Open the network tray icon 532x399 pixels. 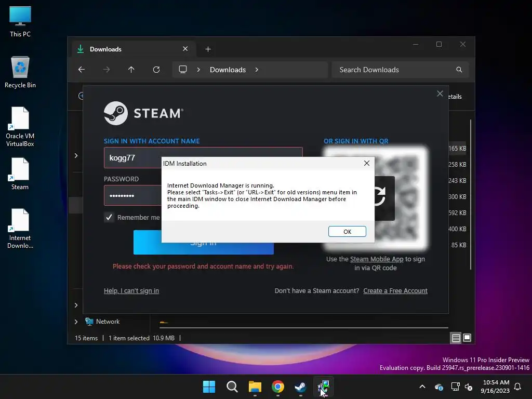coord(455,387)
